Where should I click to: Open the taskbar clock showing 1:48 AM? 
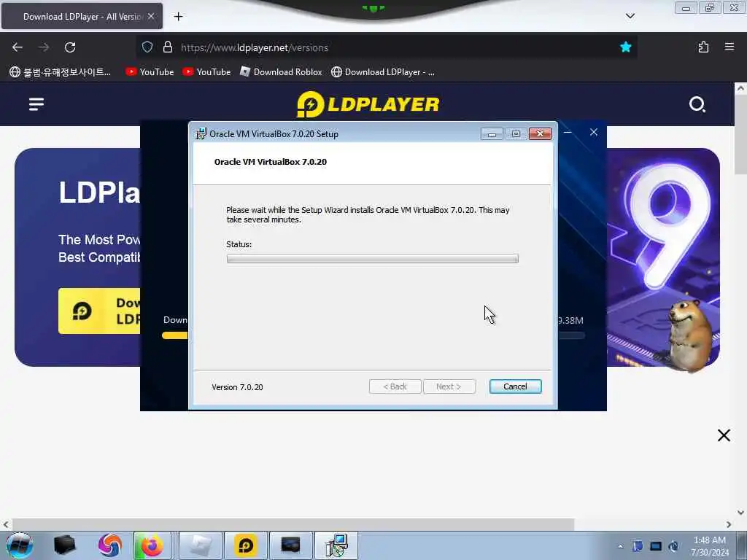click(709, 546)
